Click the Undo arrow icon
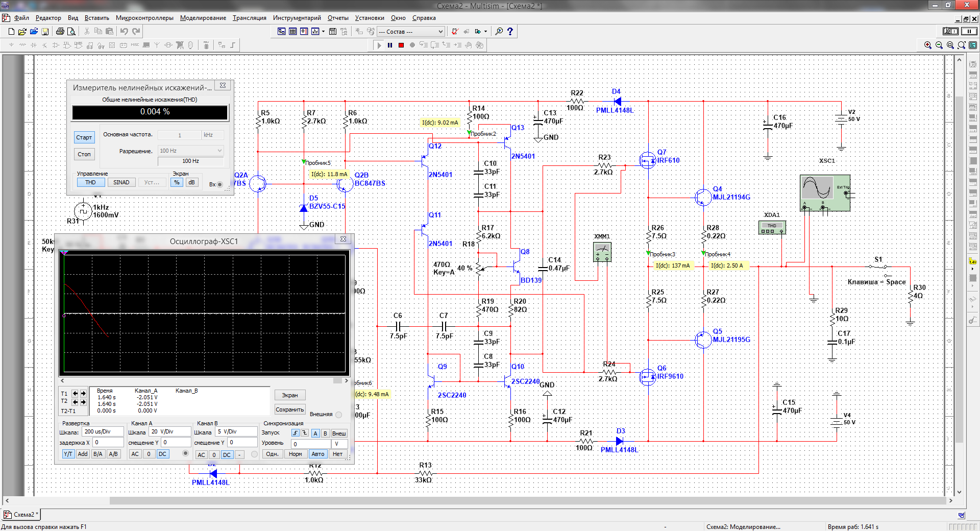The height and width of the screenshot is (531, 980). click(x=124, y=32)
